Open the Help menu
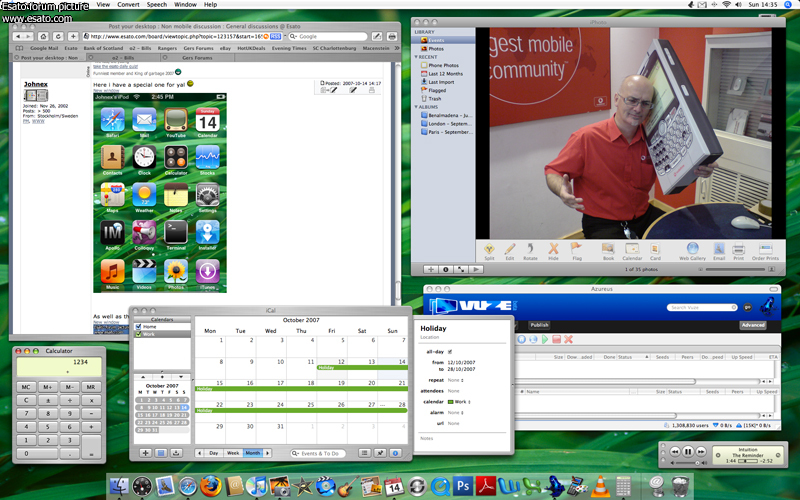The width and height of the screenshot is (800, 500). (x=210, y=4)
